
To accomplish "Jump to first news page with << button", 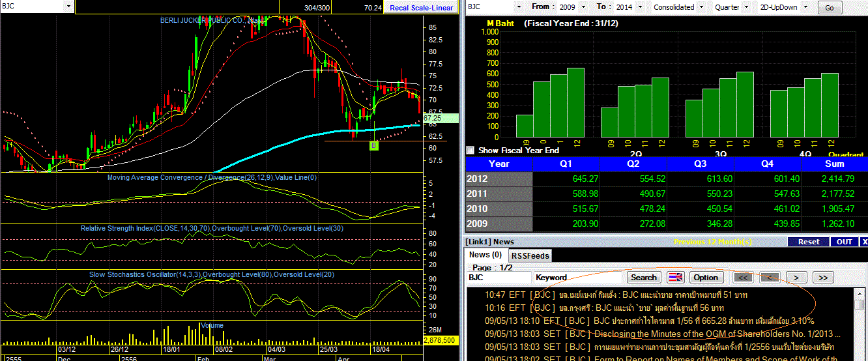I will coord(744,277).
